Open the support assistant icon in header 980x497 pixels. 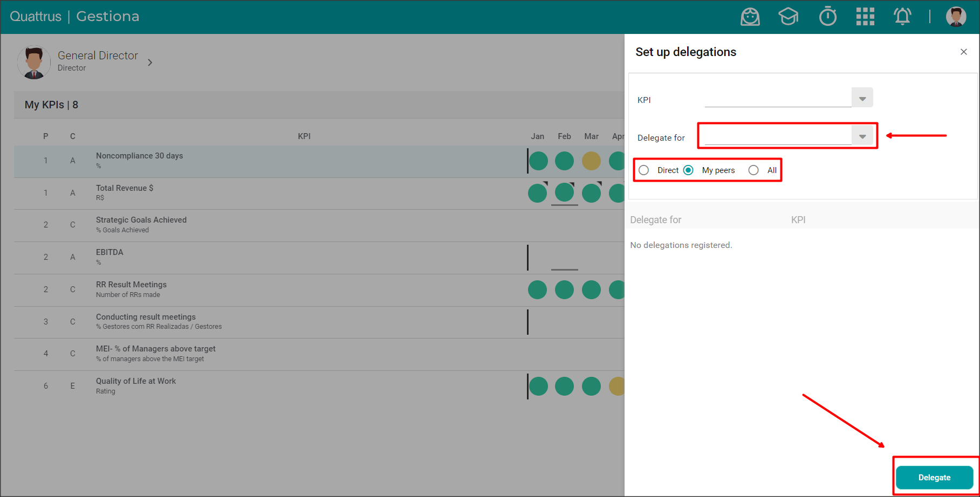click(750, 17)
